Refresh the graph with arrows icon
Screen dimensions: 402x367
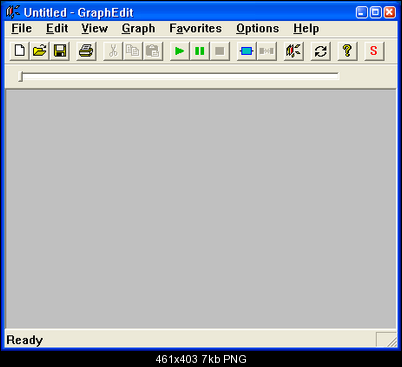[x=320, y=51]
